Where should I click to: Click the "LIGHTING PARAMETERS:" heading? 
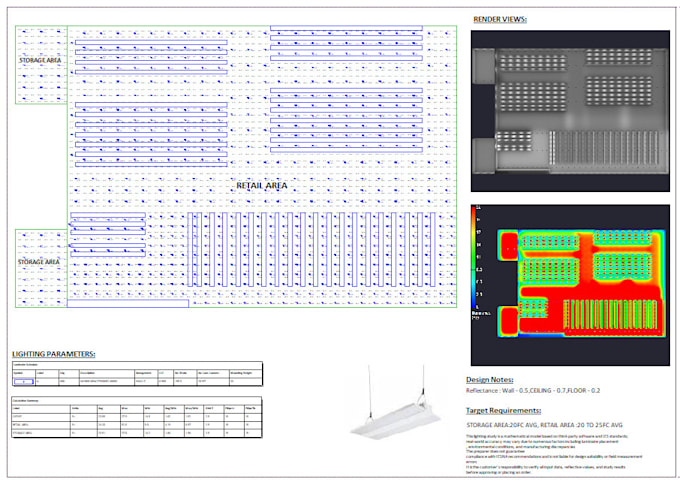(54, 354)
